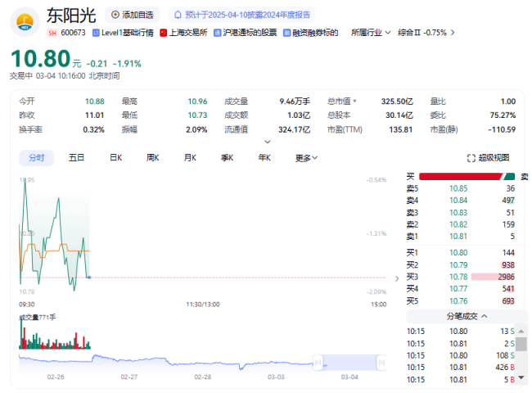
Task: Click the trades list scrollbar thumb
Action: coord(521,344)
